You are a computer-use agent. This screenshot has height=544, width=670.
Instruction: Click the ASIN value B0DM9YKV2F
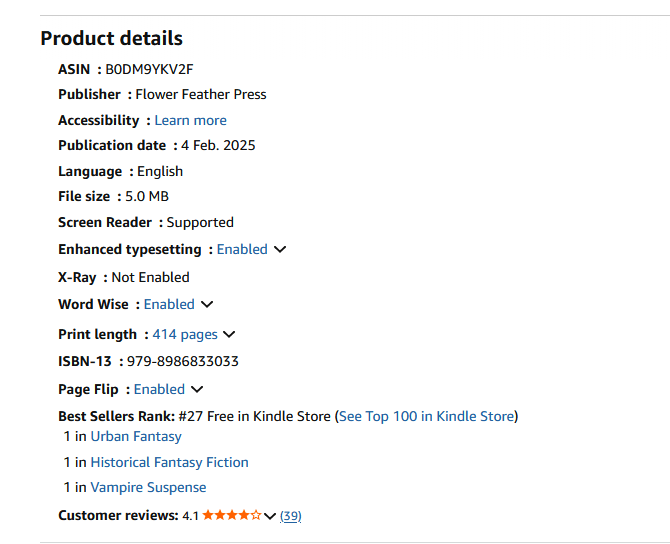point(149,69)
